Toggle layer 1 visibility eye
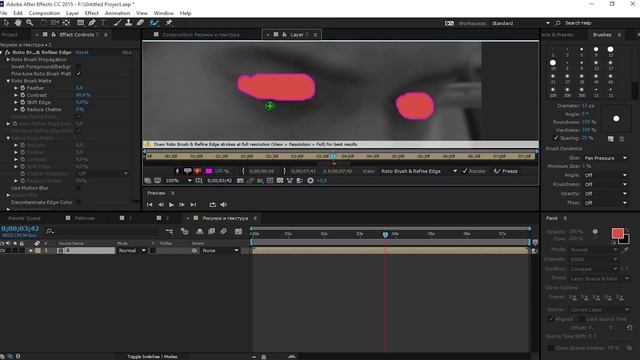 pyautogui.click(x=3, y=251)
